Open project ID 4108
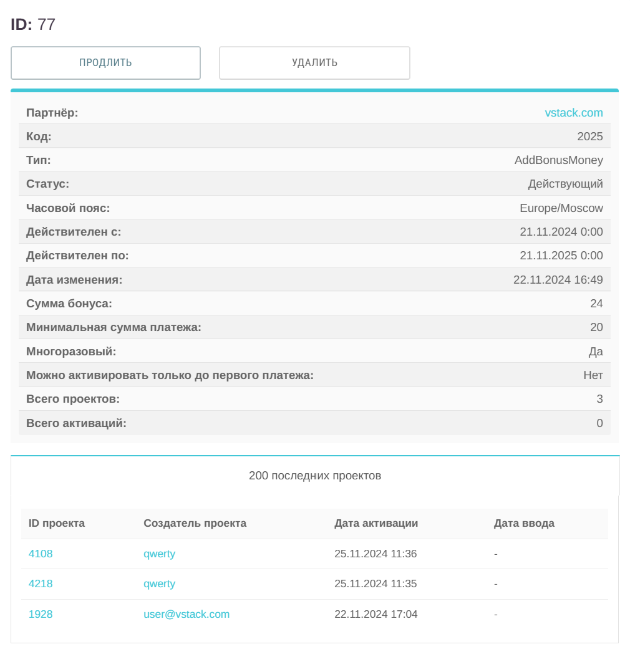This screenshot has height=672, width=630. 41,554
